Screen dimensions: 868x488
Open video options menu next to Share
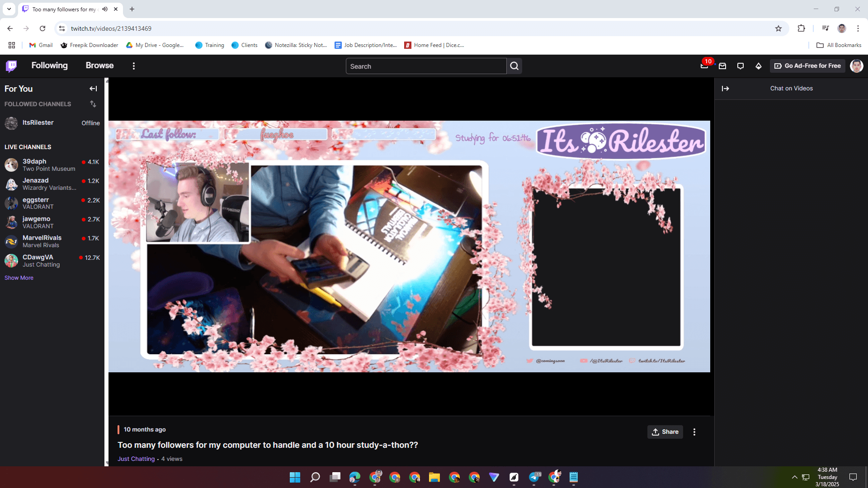pos(694,432)
